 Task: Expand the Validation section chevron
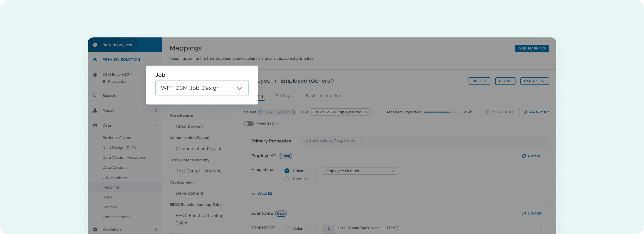156,229
